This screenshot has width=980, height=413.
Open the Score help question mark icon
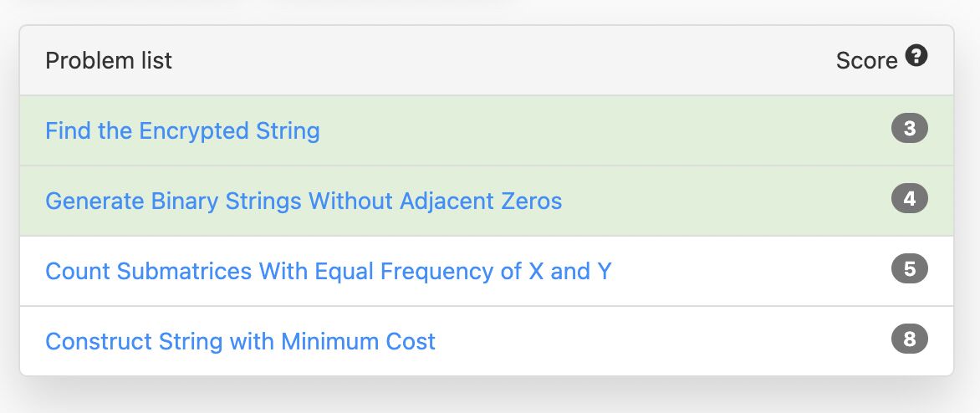tap(916, 57)
